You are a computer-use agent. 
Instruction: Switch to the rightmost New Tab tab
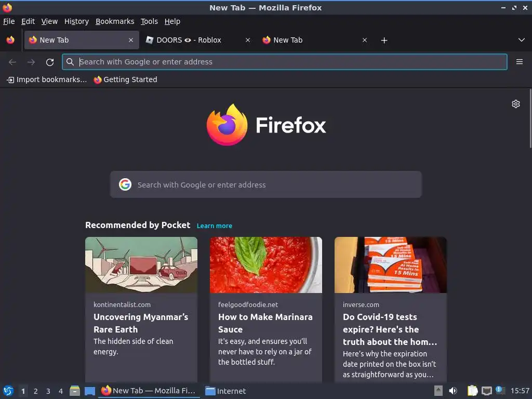[315, 40]
